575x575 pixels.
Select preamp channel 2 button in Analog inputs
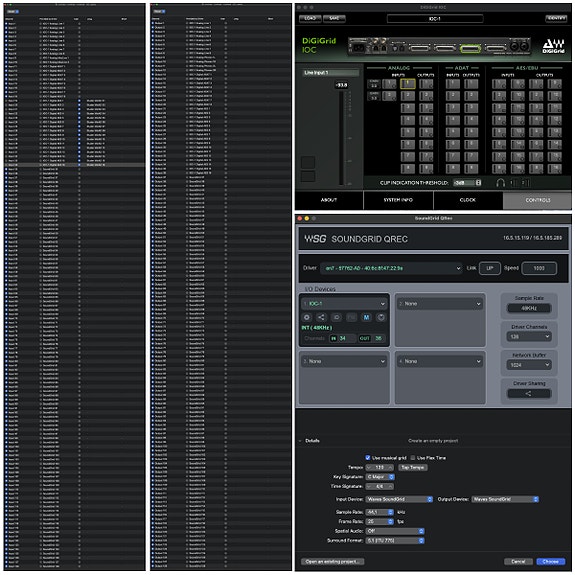click(389, 96)
